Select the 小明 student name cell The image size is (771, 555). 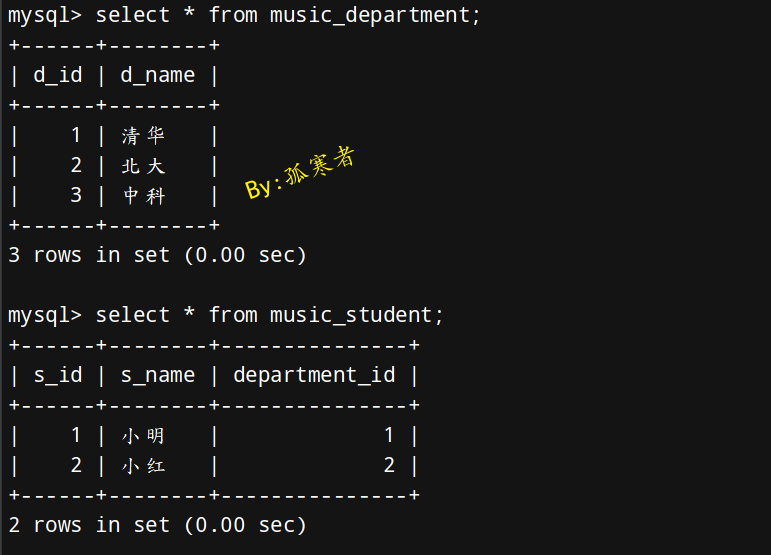pos(143,436)
